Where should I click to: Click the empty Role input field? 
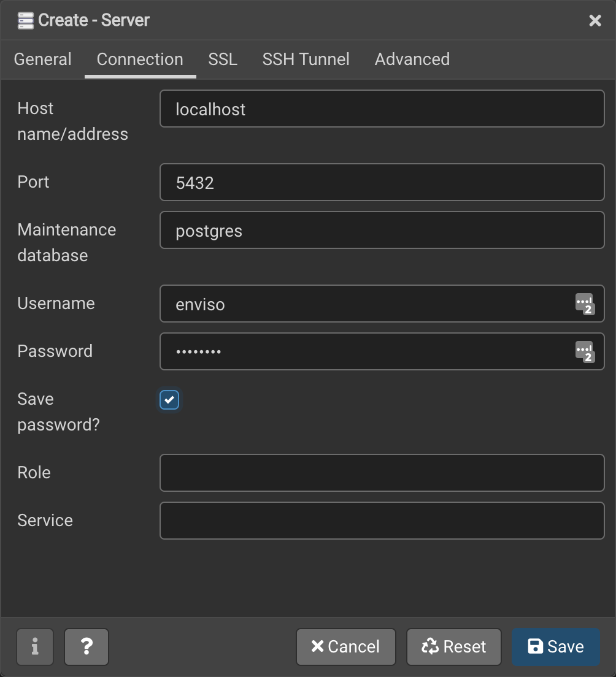[380, 473]
